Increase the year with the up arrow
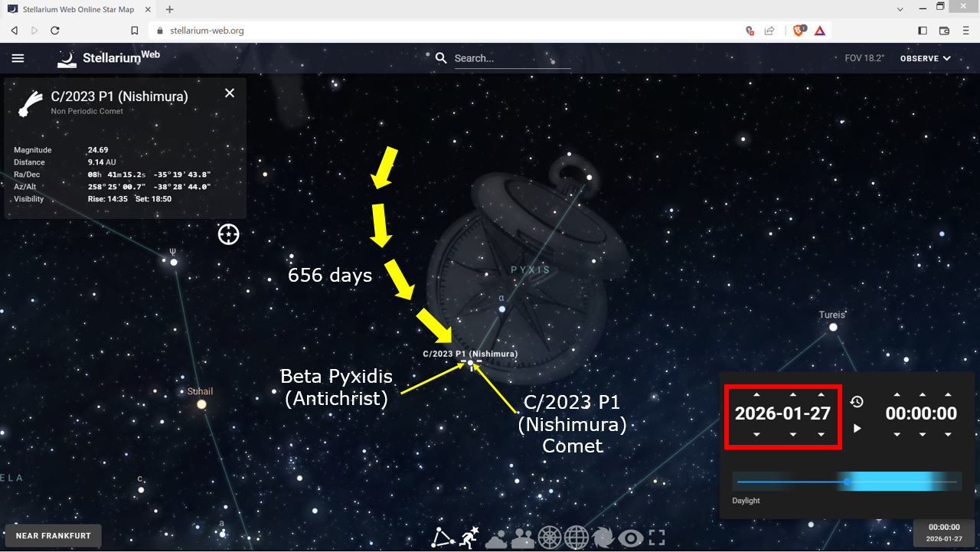Viewport: 980px width, 552px height. 756,394
